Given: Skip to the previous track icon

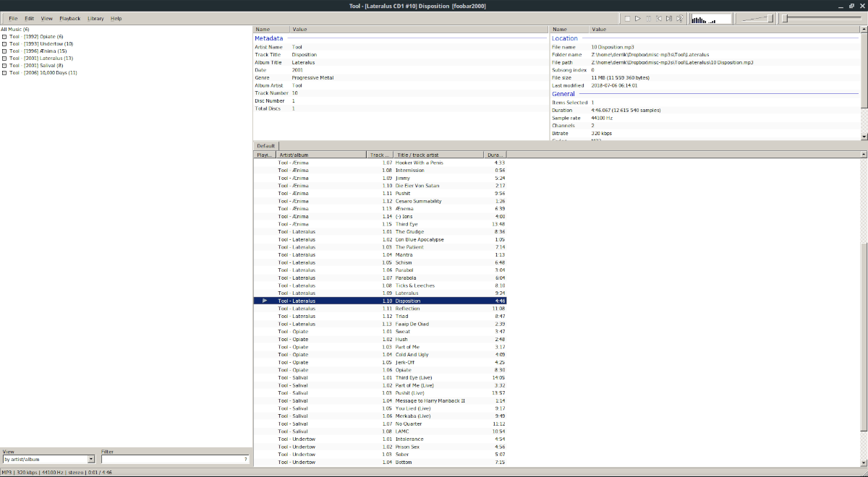Looking at the screenshot, I should click(x=659, y=18).
